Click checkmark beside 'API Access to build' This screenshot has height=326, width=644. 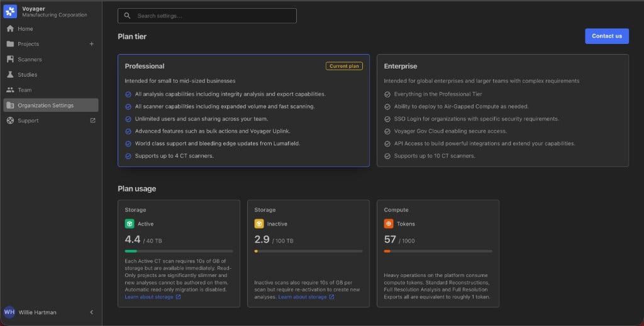(387, 143)
